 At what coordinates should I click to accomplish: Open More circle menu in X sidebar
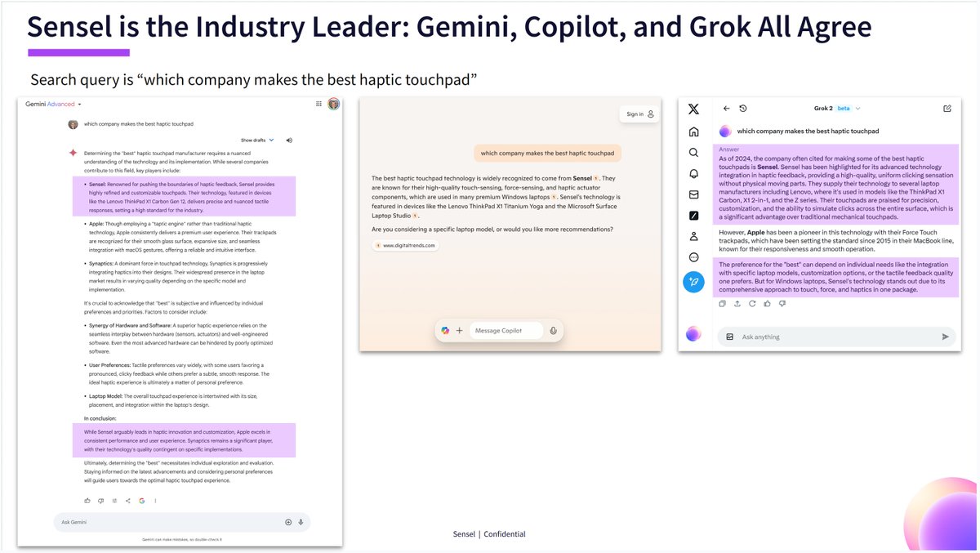[x=693, y=257]
